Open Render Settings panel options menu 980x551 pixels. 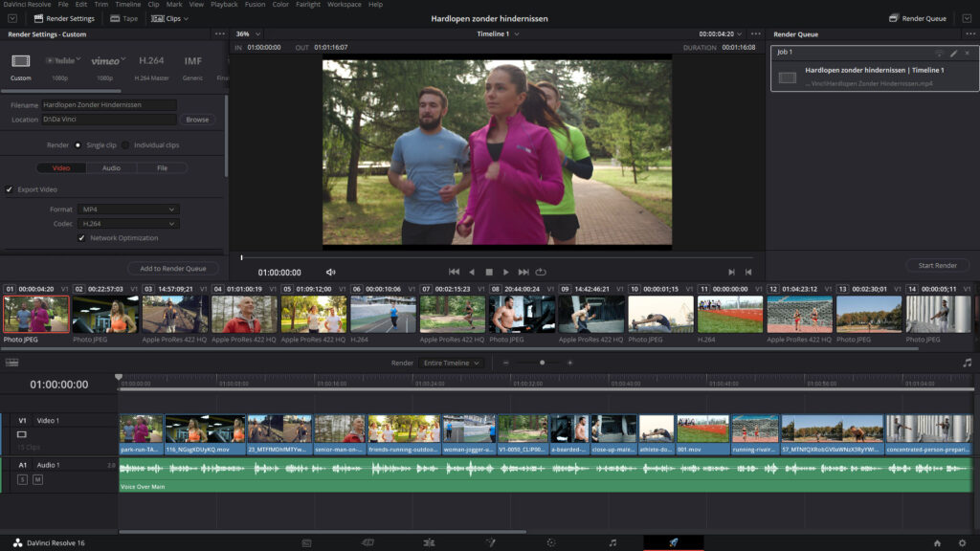click(219, 34)
